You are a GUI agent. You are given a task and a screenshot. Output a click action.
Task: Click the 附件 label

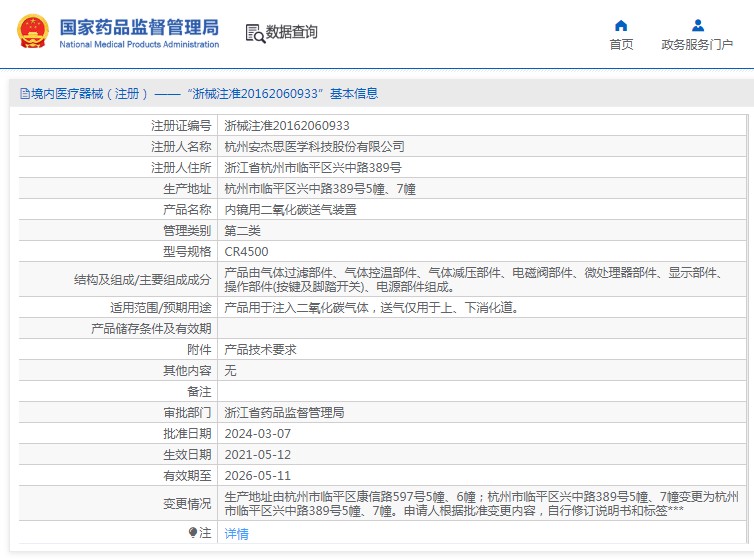click(x=200, y=350)
